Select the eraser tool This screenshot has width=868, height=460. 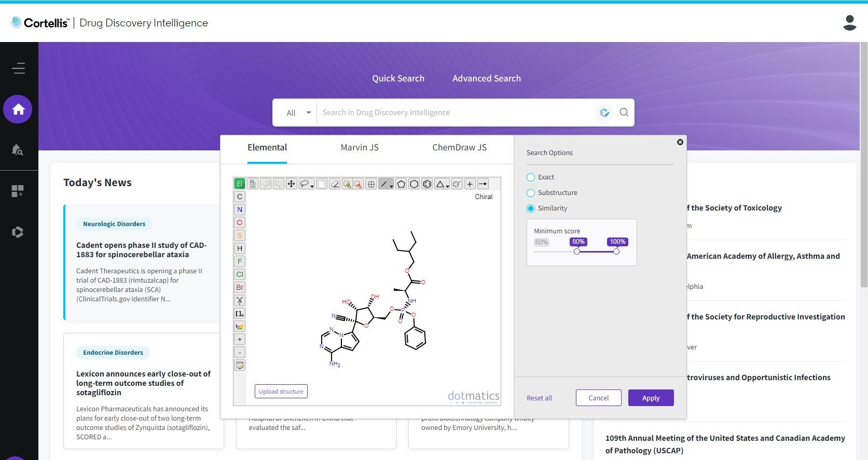click(335, 184)
